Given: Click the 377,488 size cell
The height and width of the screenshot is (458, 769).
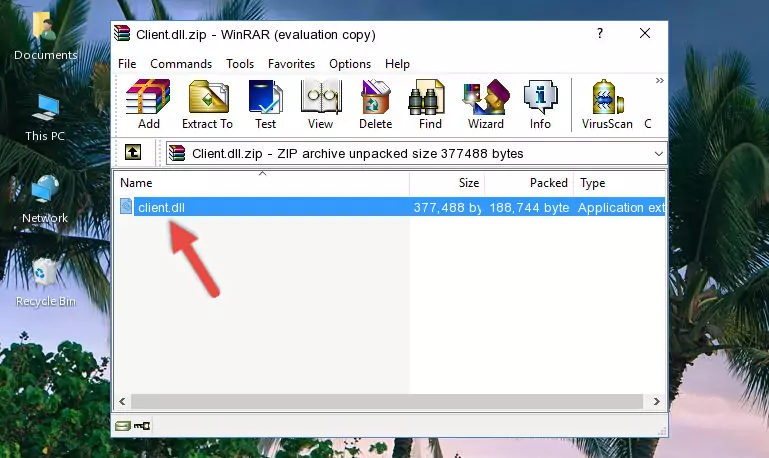Looking at the screenshot, I should [x=447, y=207].
